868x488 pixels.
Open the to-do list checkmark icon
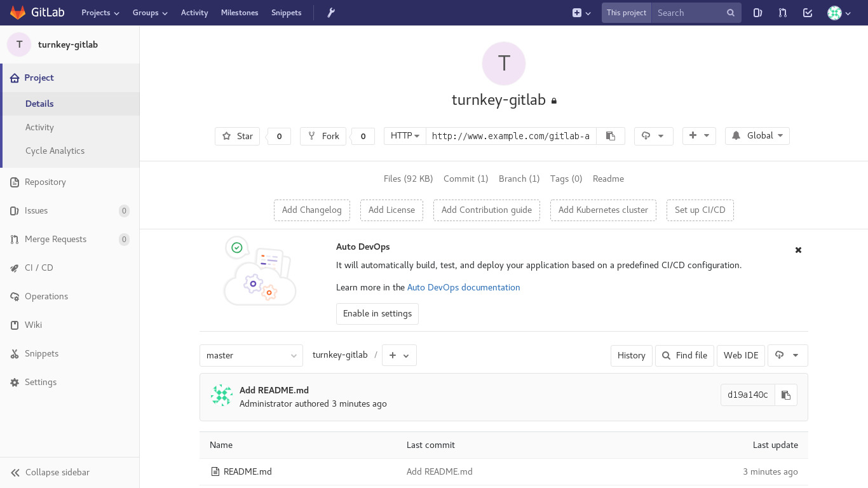(x=808, y=13)
